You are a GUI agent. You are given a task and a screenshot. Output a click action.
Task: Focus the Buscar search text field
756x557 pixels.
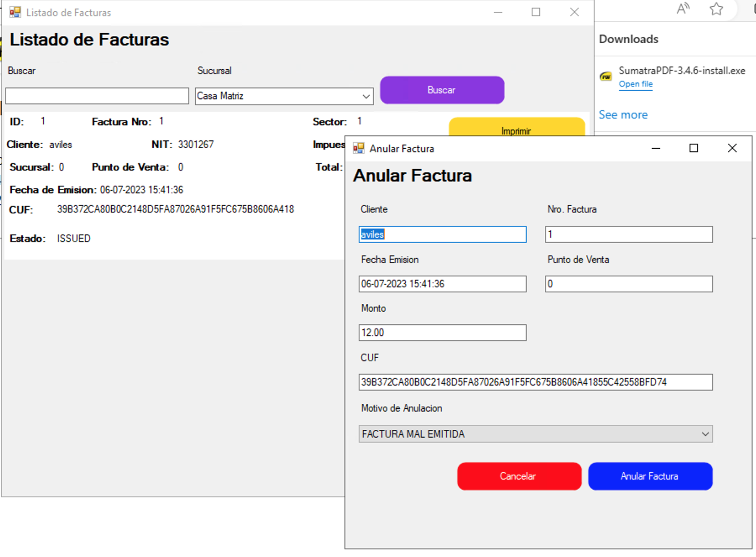coord(97,96)
